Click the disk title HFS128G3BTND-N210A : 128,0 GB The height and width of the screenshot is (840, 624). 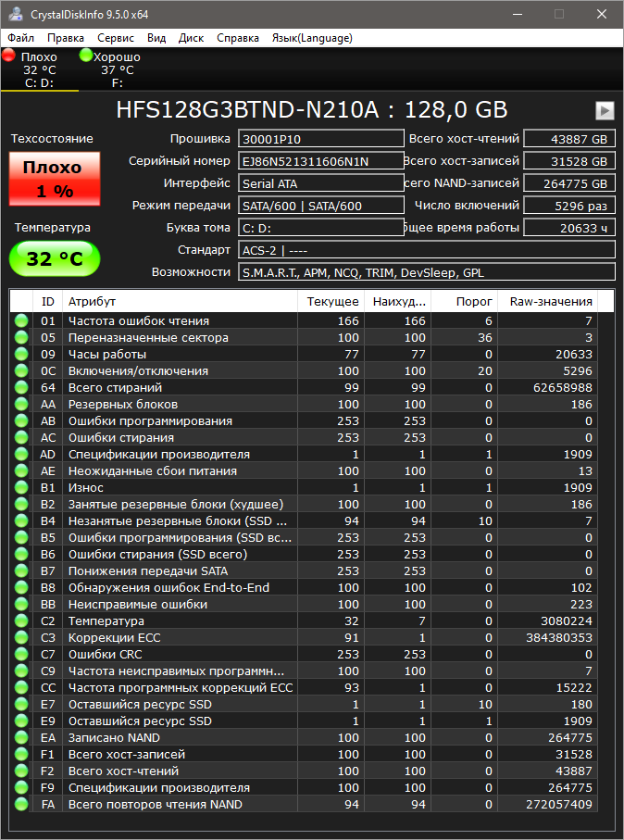click(312, 110)
